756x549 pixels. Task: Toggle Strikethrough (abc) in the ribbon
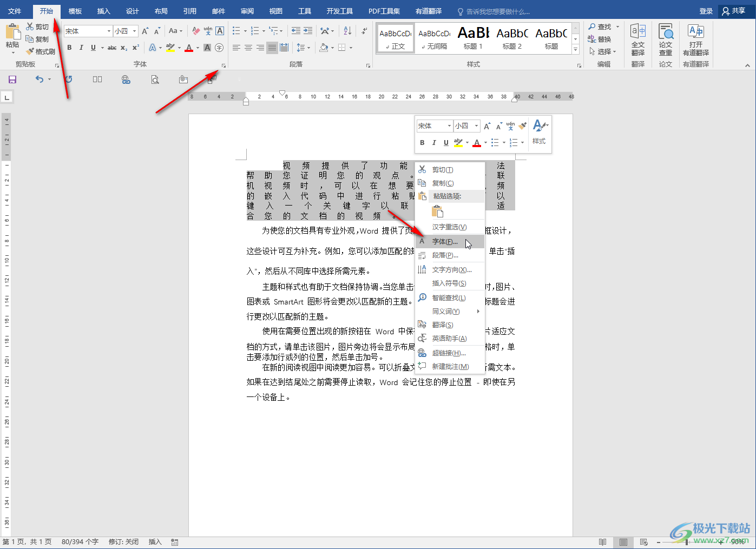(112, 48)
